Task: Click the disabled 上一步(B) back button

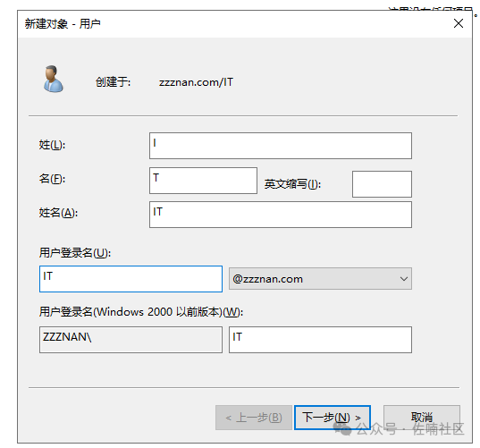Action: [x=254, y=418]
